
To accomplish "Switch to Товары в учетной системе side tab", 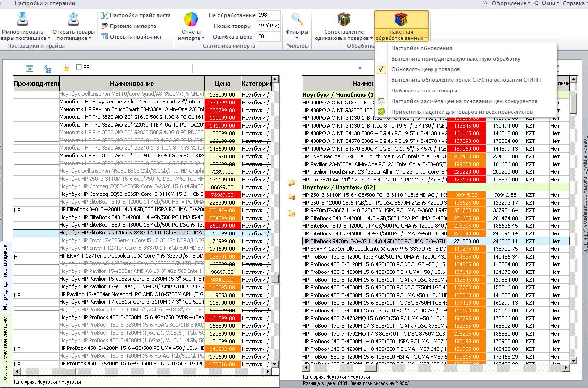I will [x=5, y=349].
